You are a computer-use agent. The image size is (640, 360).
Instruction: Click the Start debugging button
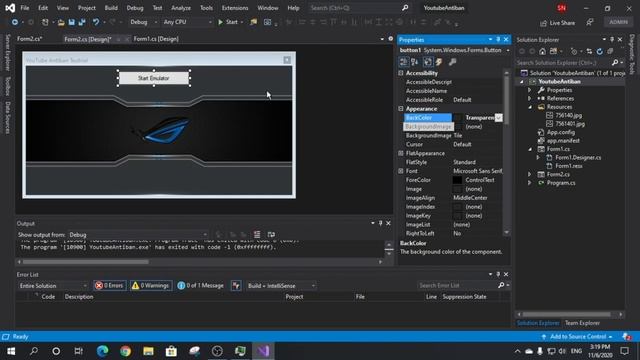click(x=228, y=22)
